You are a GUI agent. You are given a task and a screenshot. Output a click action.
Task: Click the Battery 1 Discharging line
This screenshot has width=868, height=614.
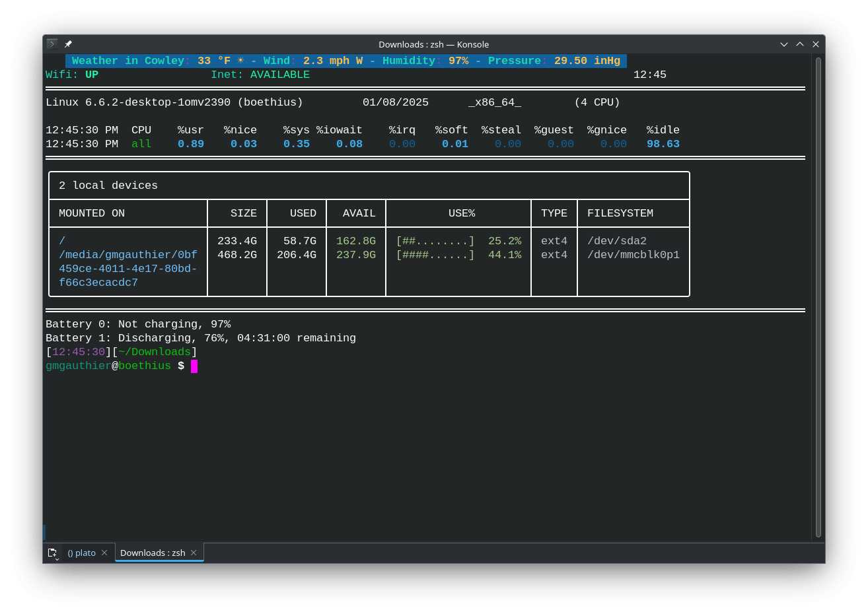(x=201, y=338)
